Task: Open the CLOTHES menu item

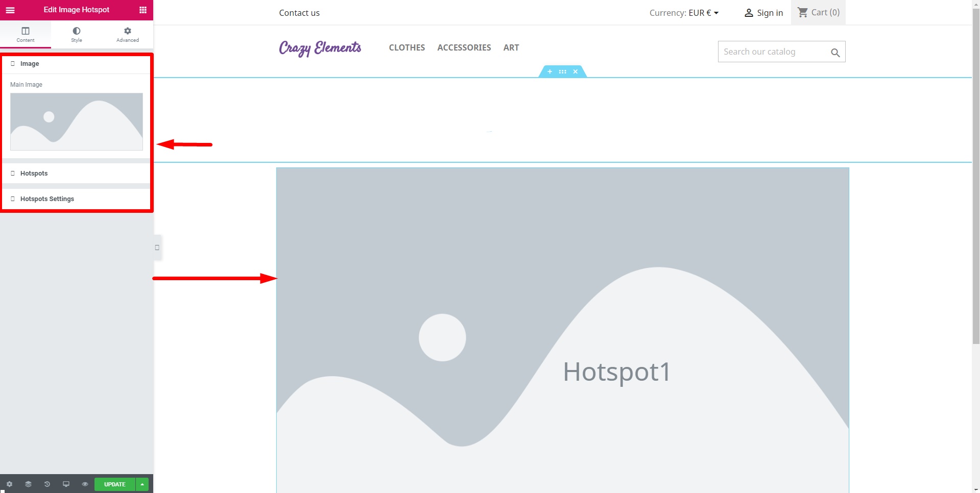Action: 407,47
